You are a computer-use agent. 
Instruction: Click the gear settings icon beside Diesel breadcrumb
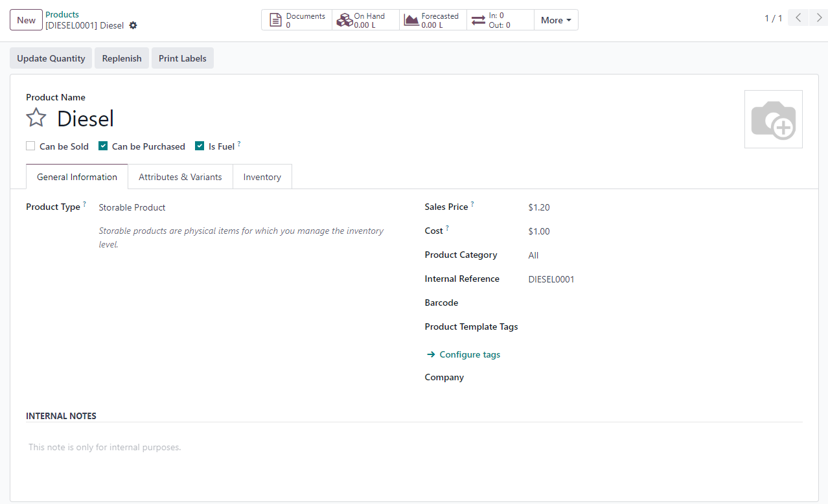(133, 25)
